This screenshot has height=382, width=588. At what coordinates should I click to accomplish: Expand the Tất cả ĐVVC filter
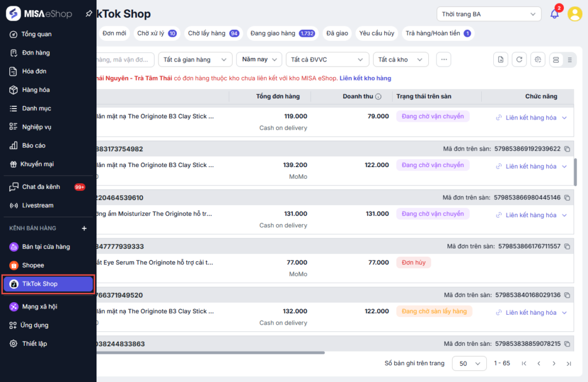[x=327, y=59]
